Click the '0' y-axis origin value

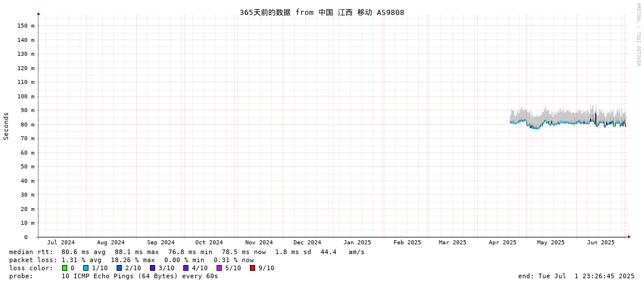(x=25, y=237)
